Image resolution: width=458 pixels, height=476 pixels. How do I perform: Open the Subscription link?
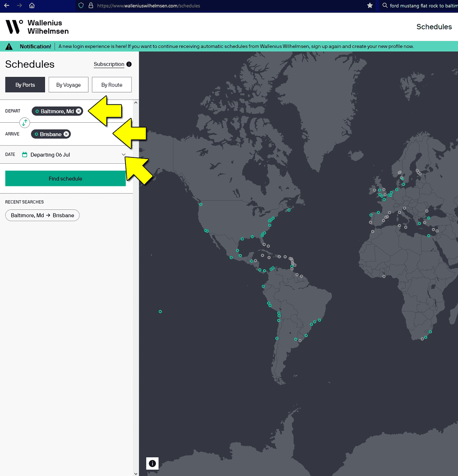tap(109, 64)
